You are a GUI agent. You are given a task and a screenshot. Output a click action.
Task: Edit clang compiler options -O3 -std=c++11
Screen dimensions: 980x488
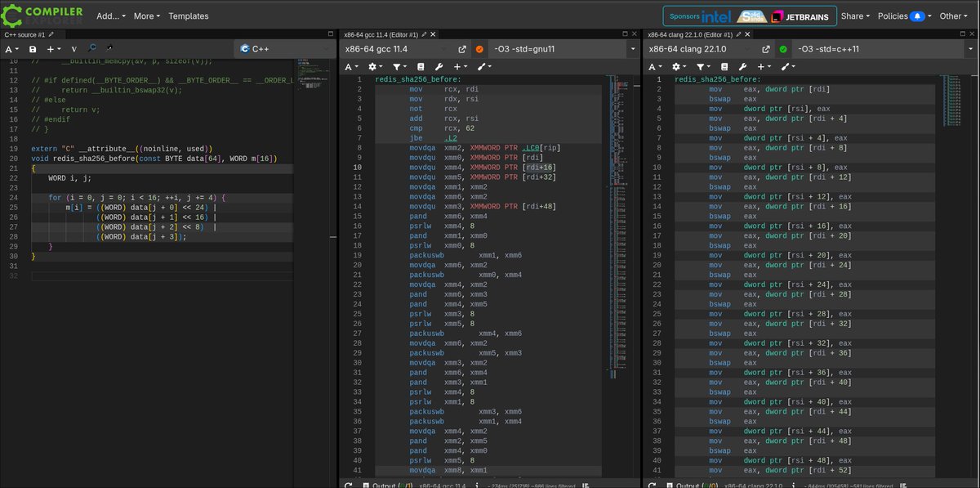[x=878, y=49]
